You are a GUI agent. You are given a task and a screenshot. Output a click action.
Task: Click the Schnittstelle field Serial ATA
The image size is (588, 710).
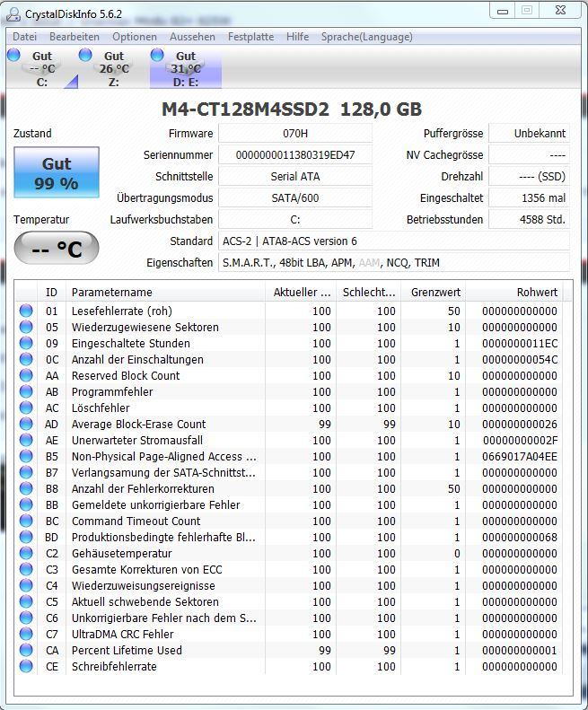pos(295,177)
